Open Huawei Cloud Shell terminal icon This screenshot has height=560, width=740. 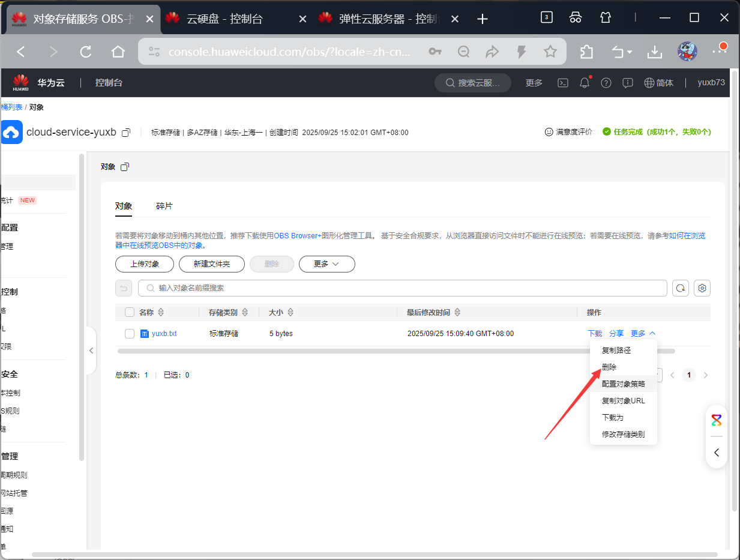coord(563,83)
